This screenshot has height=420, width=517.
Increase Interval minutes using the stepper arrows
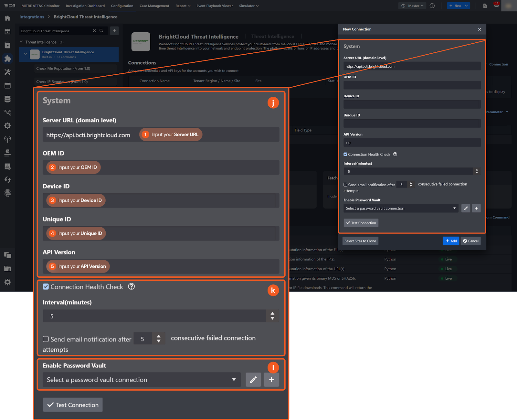(272, 314)
